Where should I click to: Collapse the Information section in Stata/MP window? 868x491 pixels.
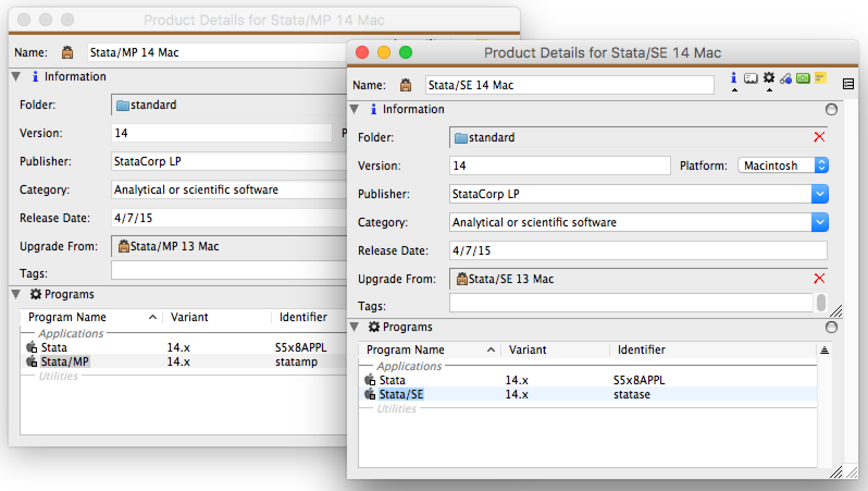pos(16,76)
